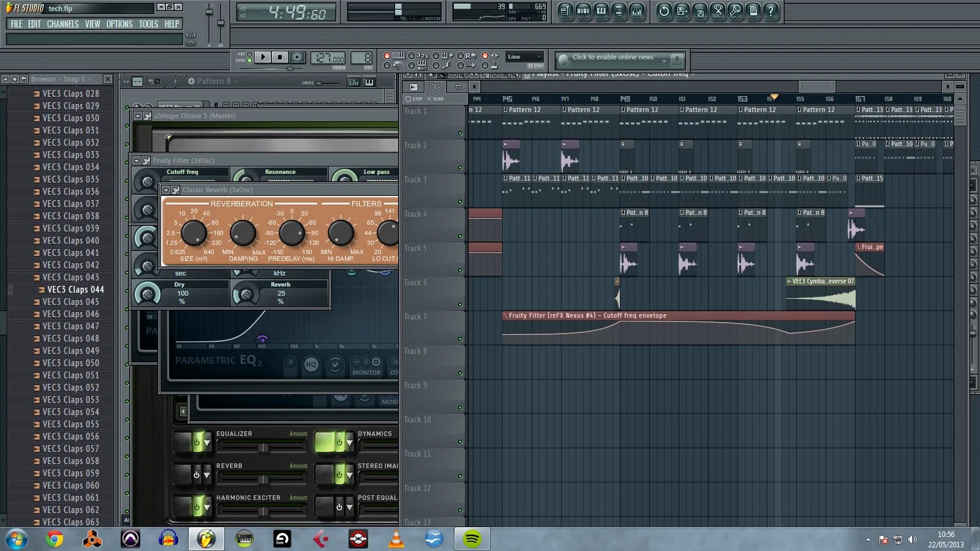Click the Classic Reverb SIZE knob
980x551 pixels.
tap(194, 233)
